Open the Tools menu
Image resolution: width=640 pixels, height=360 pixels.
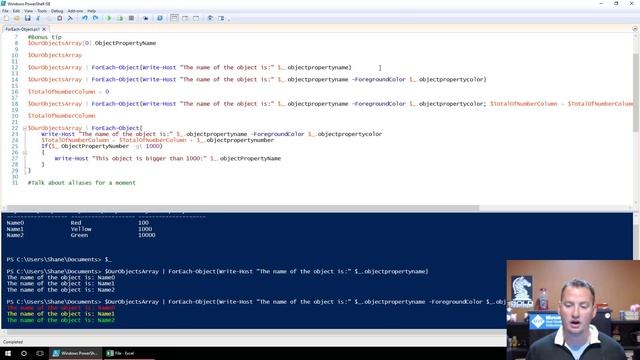point(42,11)
